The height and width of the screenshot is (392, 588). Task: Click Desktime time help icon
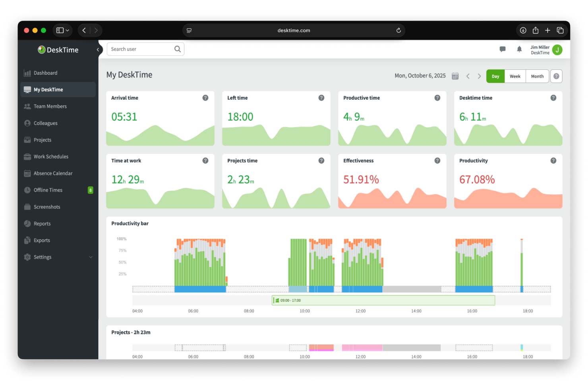(553, 98)
